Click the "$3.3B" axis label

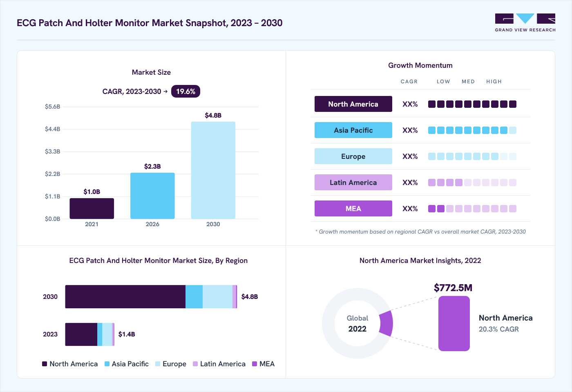click(53, 151)
